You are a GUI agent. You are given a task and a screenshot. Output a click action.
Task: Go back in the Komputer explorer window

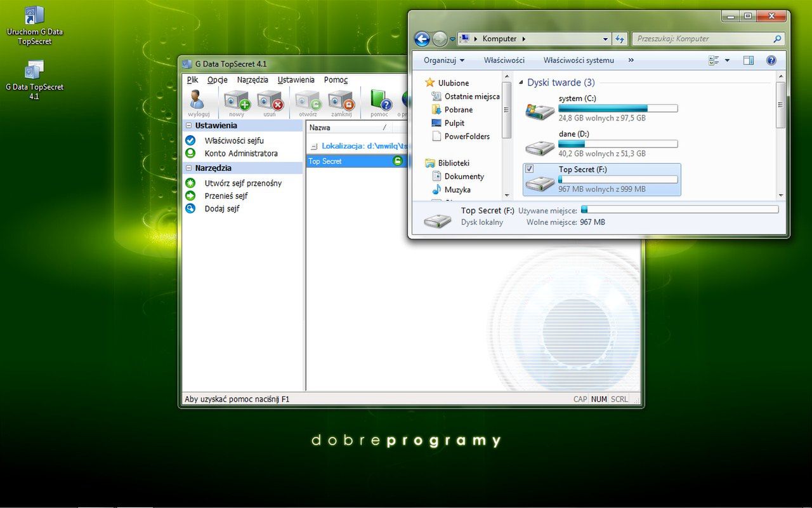[x=422, y=39]
